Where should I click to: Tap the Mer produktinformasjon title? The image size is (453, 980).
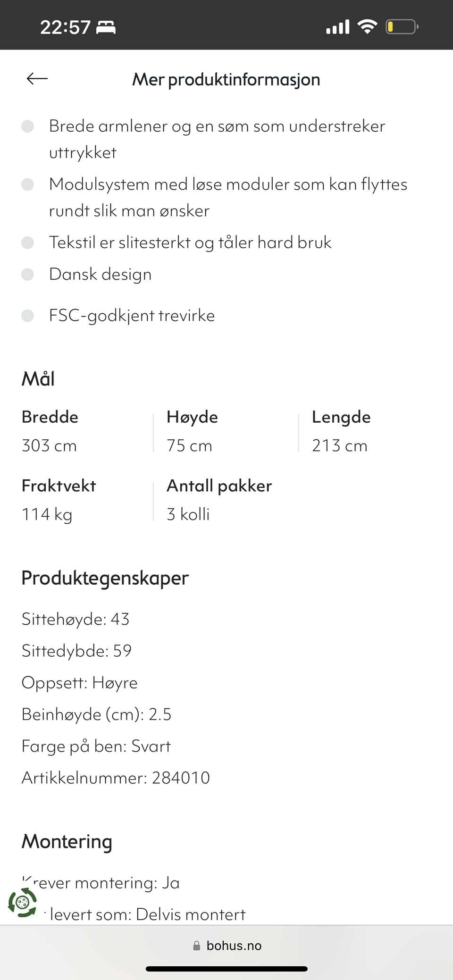tap(226, 79)
